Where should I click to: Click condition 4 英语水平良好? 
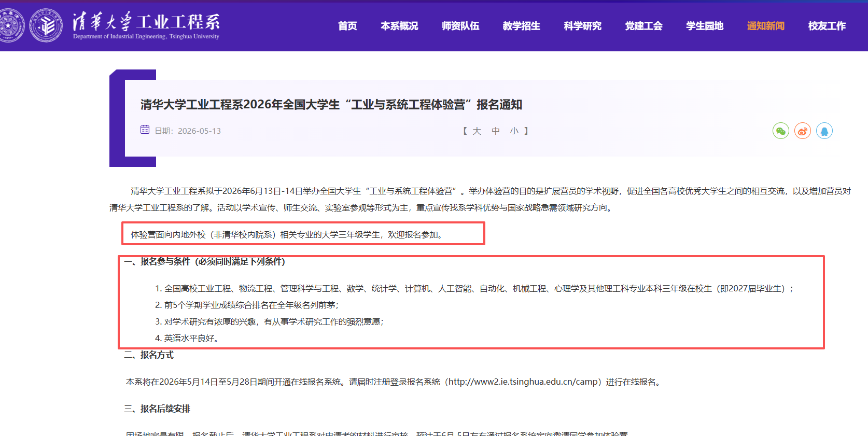[x=188, y=339]
